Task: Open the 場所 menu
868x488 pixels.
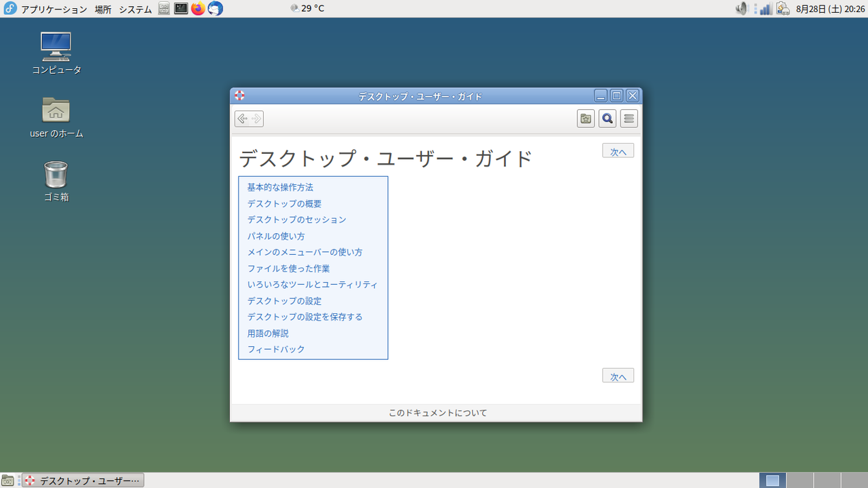Action: pyautogui.click(x=103, y=9)
